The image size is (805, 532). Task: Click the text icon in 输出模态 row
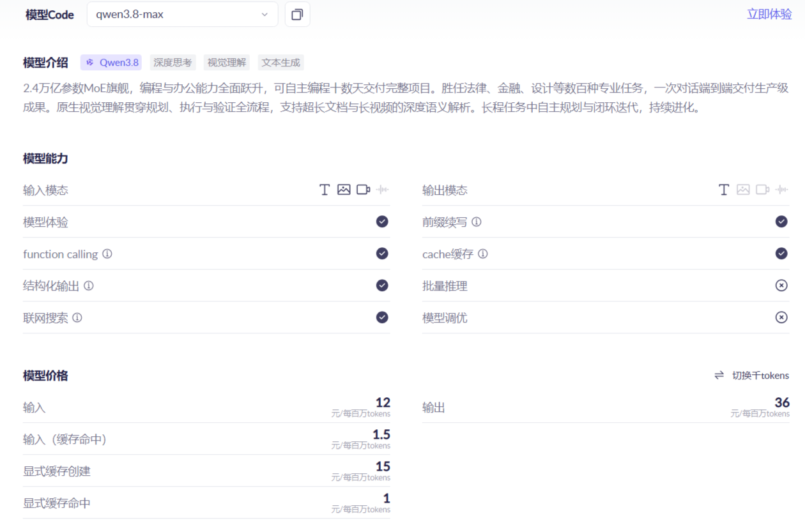(724, 190)
